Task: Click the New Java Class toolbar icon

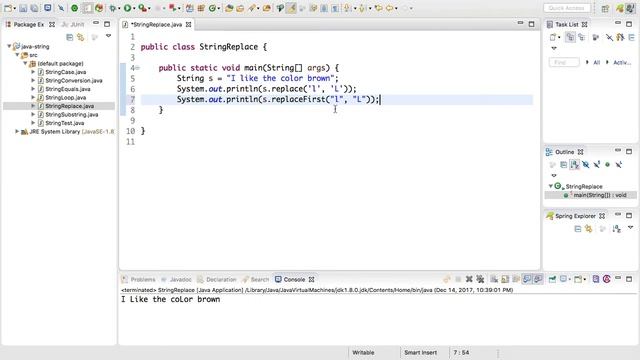Action: pos(212,8)
